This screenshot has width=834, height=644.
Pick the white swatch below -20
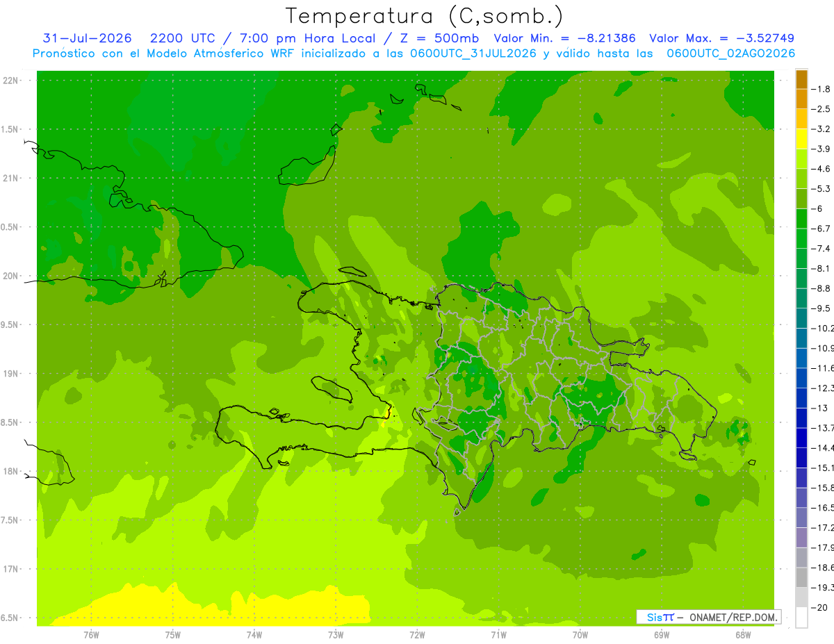click(801, 617)
